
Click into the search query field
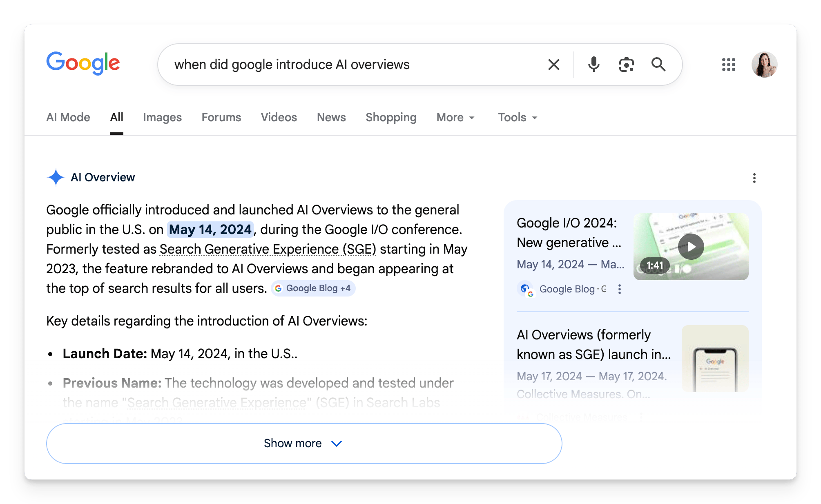(x=351, y=65)
